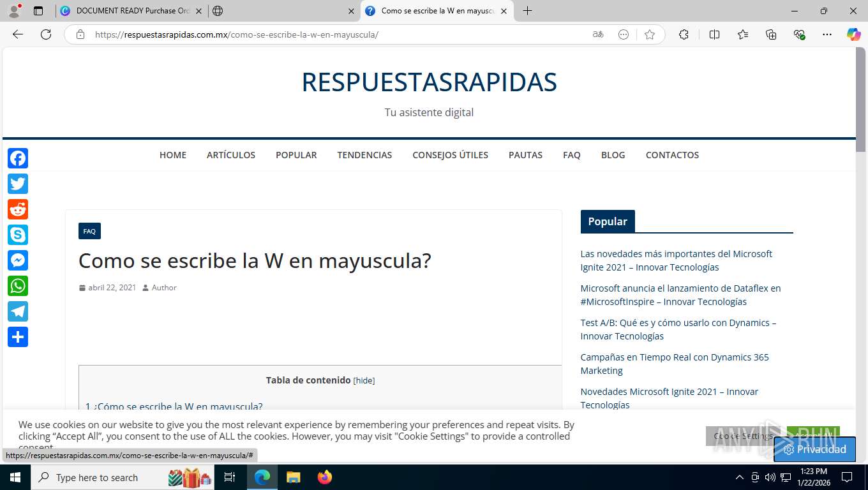Open the translate page icon
The image size is (868, 490).
pyautogui.click(x=598, y=34)
